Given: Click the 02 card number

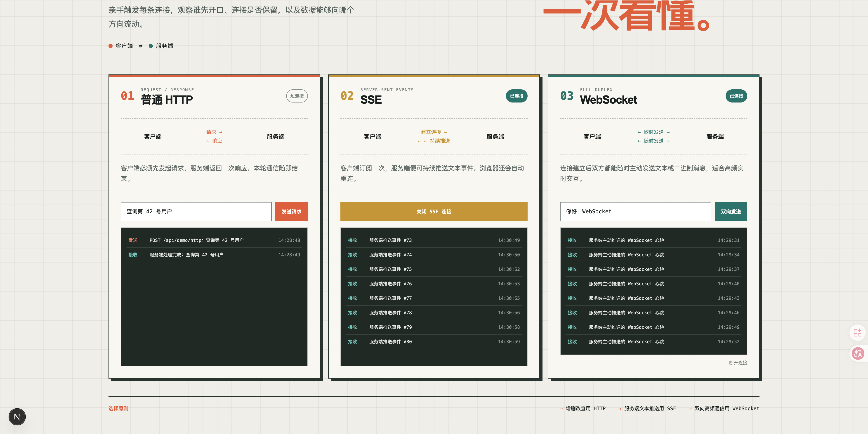Looking at the screenshot, I should point(347,96).
